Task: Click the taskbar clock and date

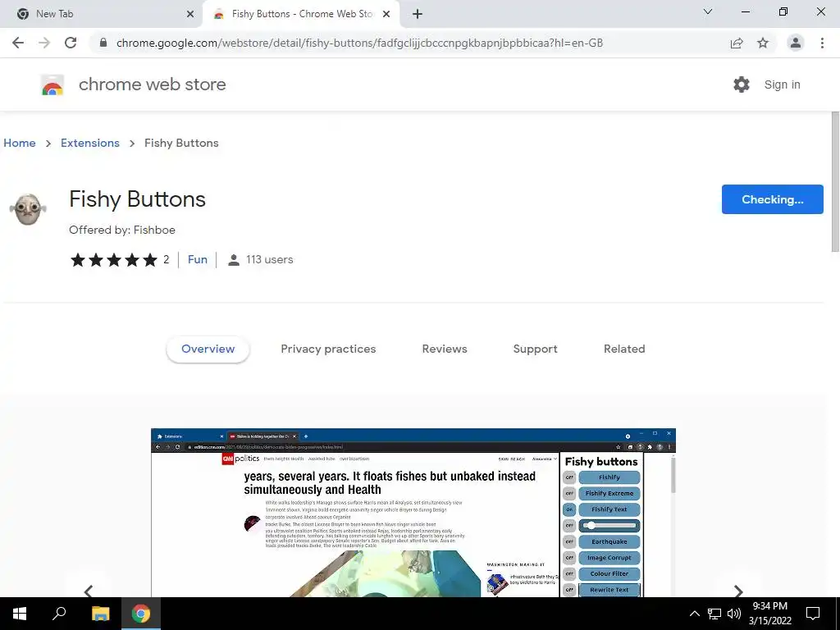Action: (769, 614)
